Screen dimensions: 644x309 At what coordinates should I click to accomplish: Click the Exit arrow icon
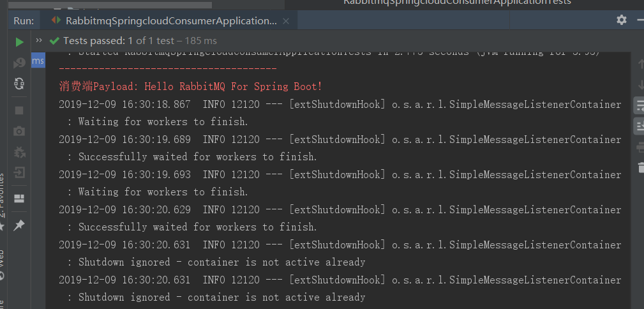[19, 172]
